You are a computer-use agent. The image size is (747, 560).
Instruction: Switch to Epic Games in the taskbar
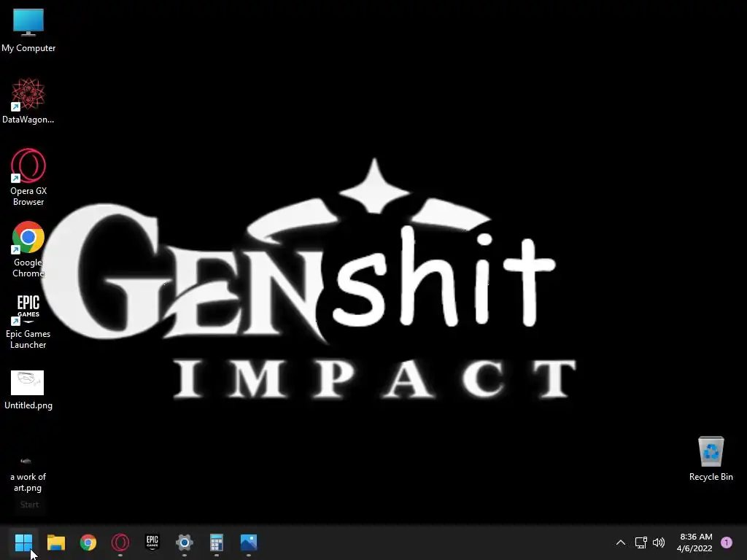[152, 542]
